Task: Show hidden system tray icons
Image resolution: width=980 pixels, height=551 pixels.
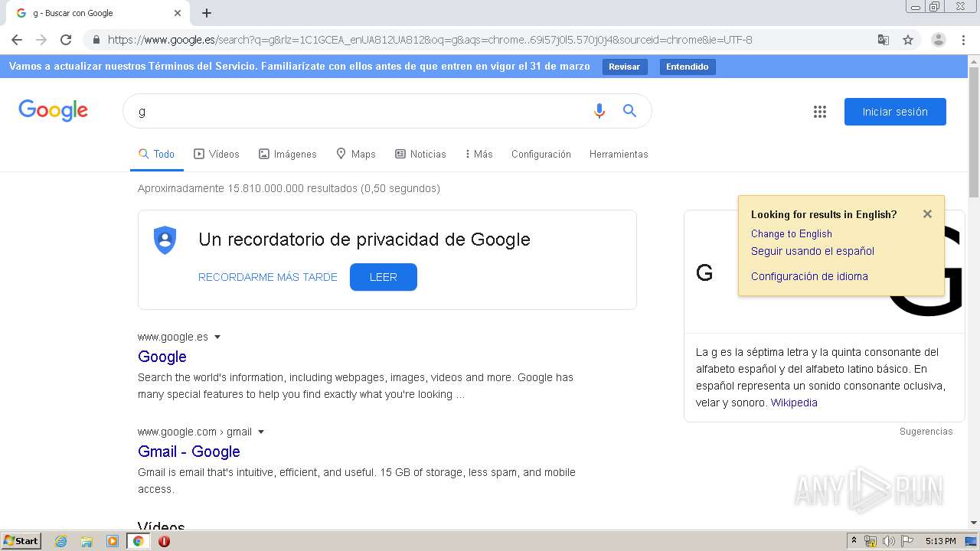Action: pyautogui.click(x=854, y=541)
